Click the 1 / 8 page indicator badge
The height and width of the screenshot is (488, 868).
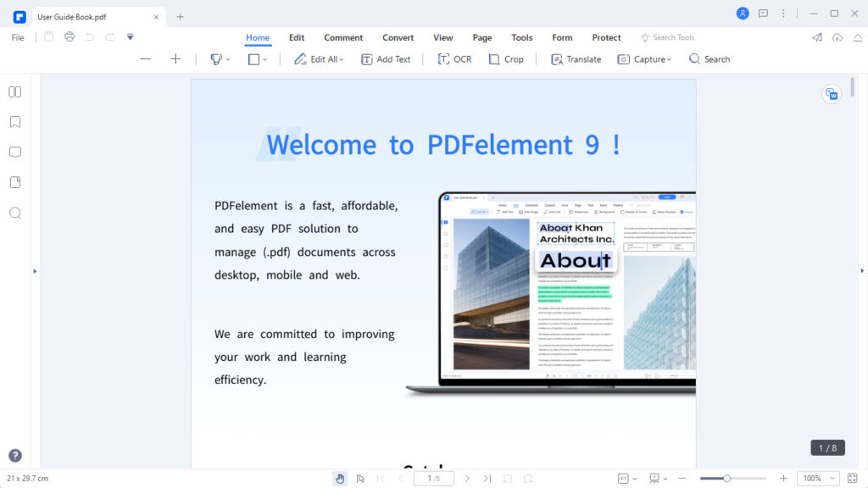827,447
